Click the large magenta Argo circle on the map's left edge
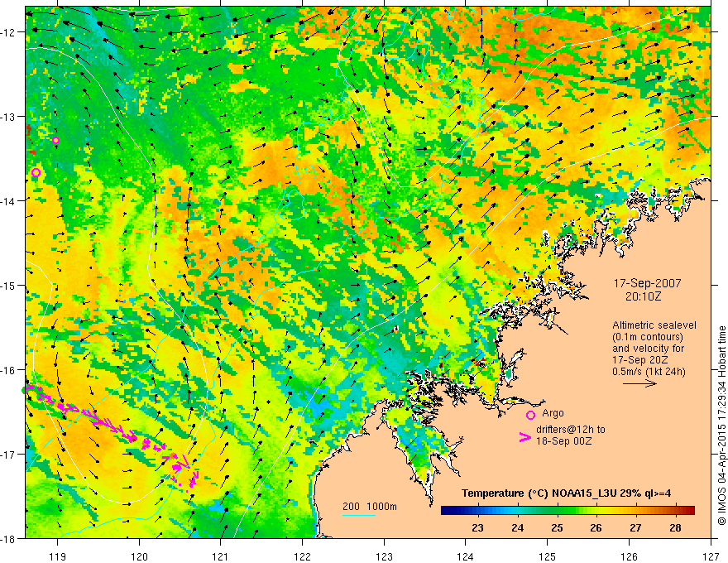 (x=36, y=173)
